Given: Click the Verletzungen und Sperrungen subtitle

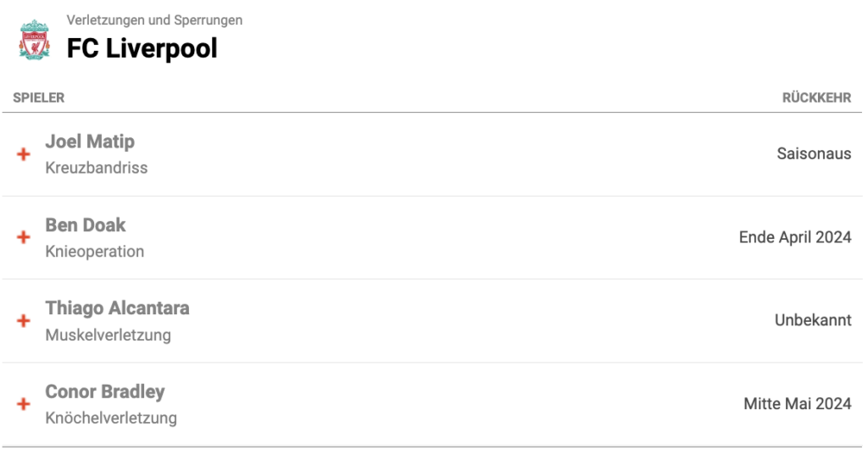Looking at the screenshot, I should pyautogui.click(x=154, y=20).
